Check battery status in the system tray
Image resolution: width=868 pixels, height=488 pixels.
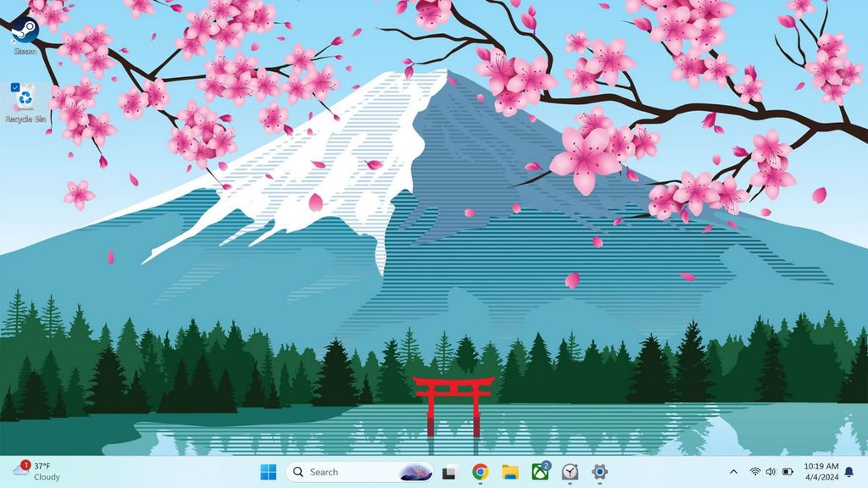coord(787,471)
